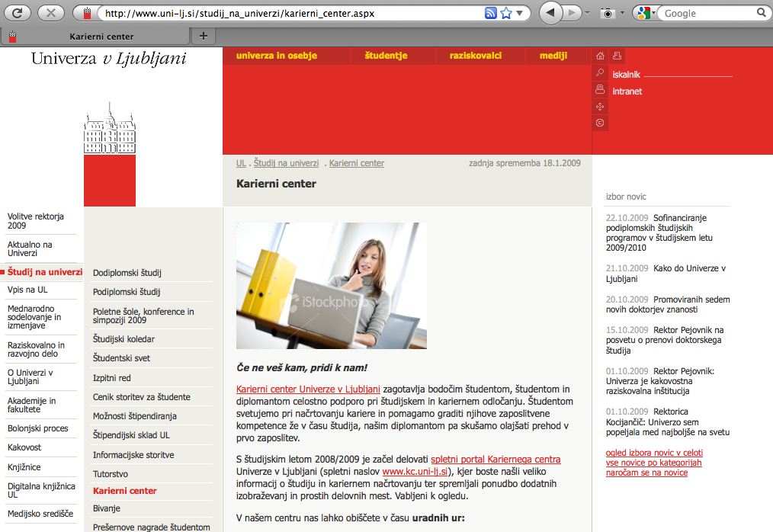The width and height of the screenshot is (773, 532).
Task: Open 'Kakovost' left menu item
Action: pyautogui.click(x=24, y=447)
